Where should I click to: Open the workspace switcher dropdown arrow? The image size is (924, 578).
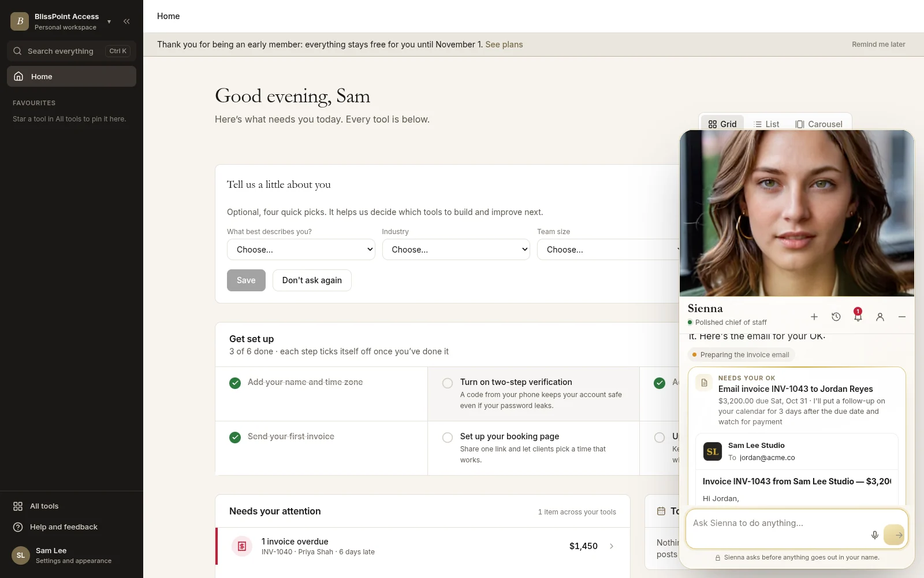tap(109, 22)
